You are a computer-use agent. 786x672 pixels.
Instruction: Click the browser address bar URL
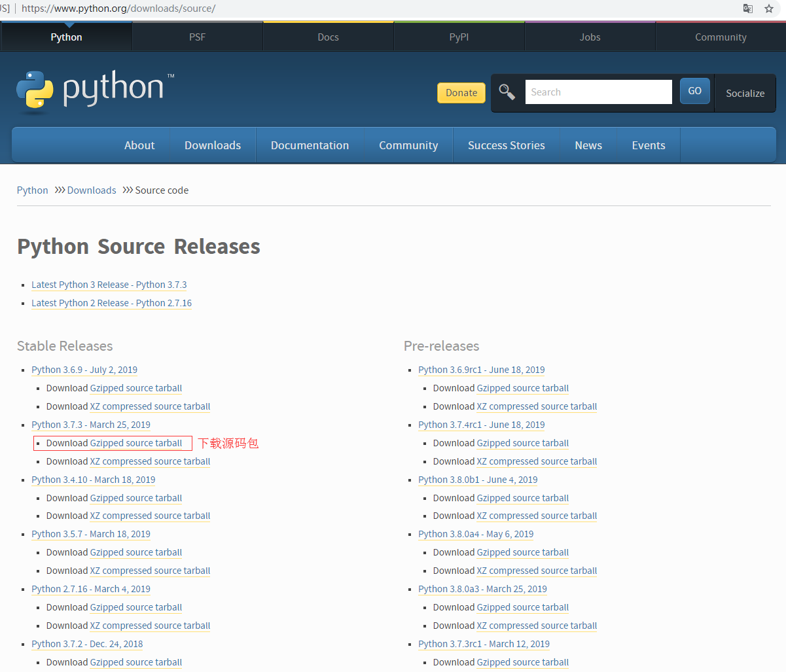point(118,9)
